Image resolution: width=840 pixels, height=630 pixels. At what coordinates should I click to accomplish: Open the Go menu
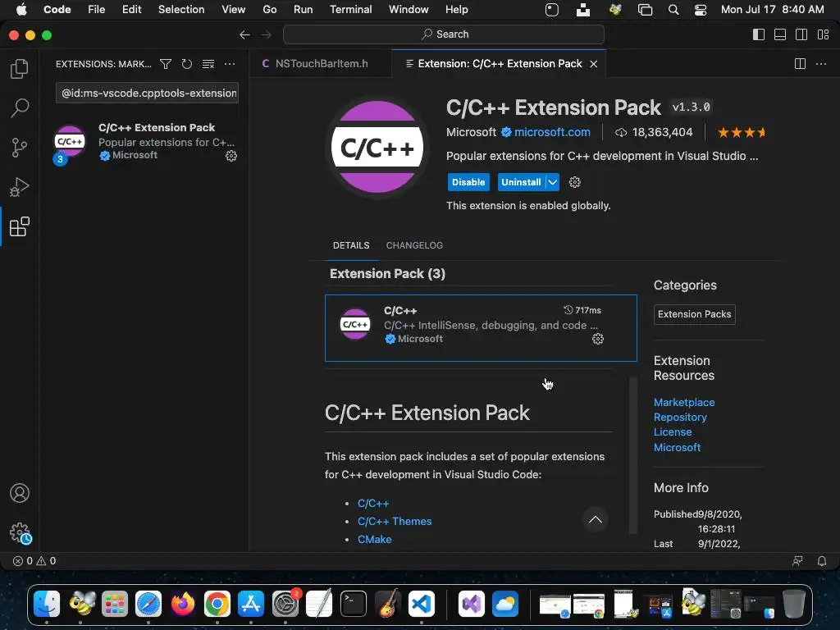point(269,10)
